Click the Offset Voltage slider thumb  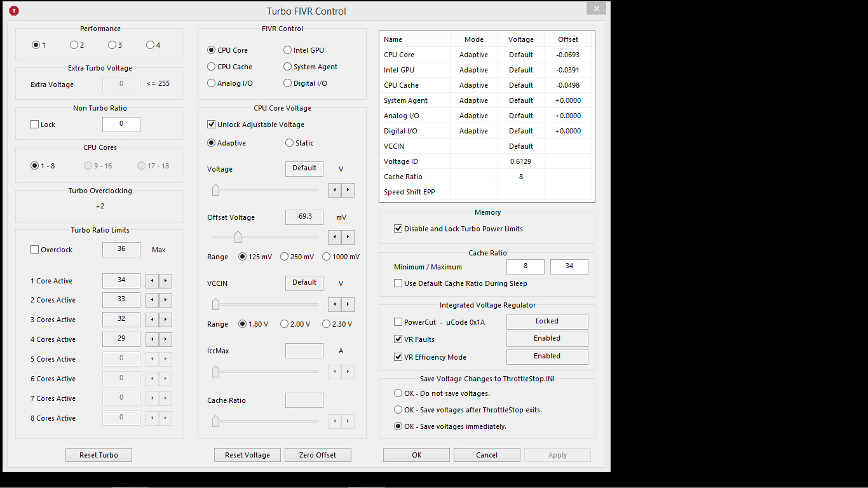point(238,237)
